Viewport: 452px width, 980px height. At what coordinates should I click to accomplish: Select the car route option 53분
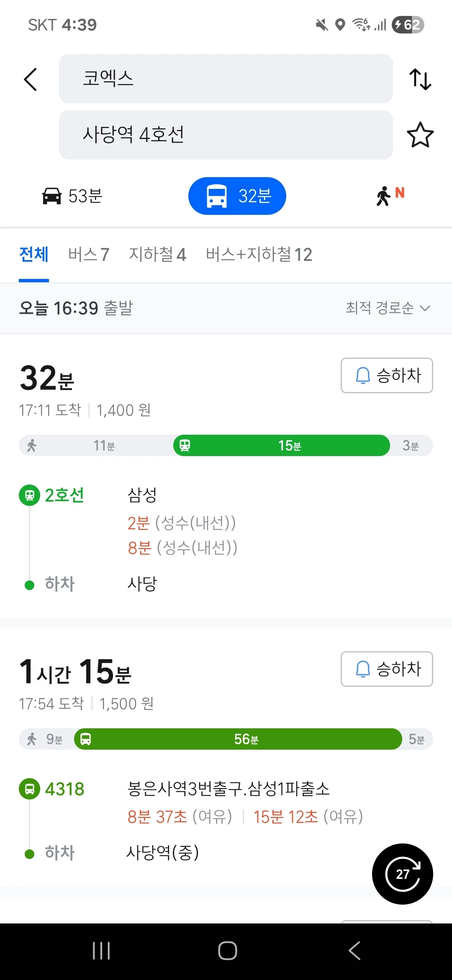click(x=72, y=196)
